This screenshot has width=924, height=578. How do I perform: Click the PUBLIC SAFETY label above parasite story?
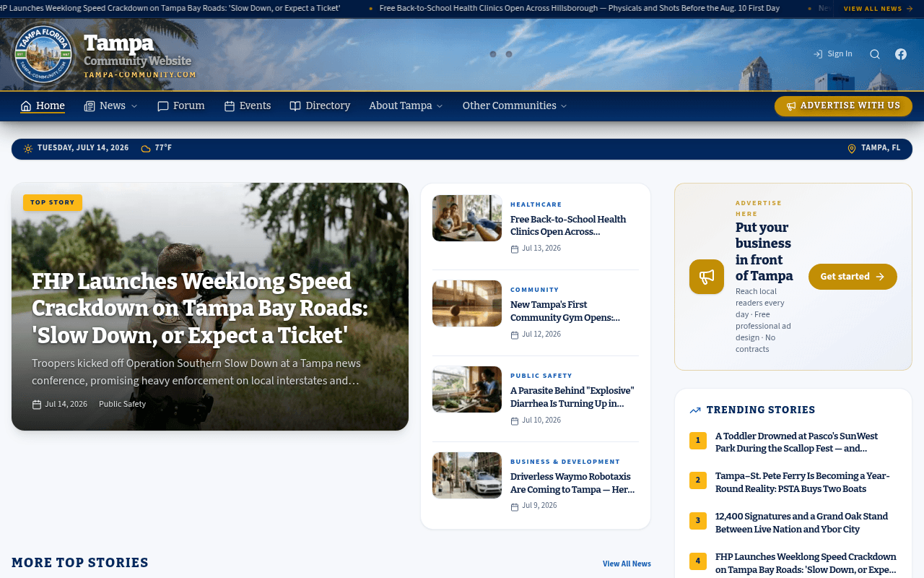click(541, 376)
